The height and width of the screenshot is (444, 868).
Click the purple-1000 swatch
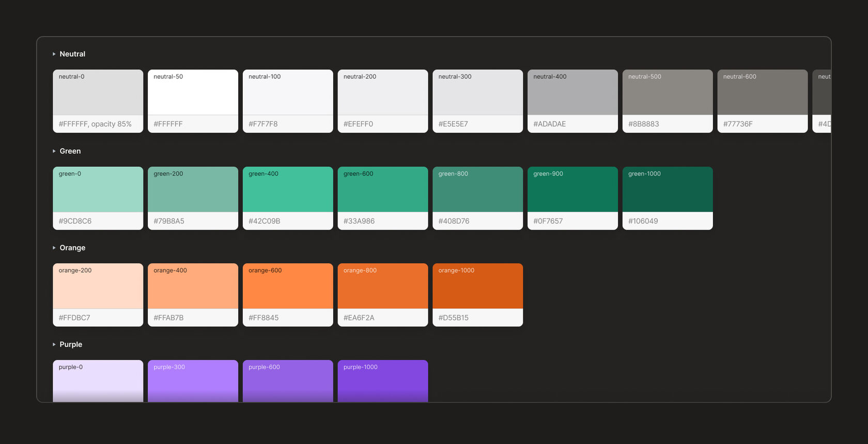click(x=383, y=381)
